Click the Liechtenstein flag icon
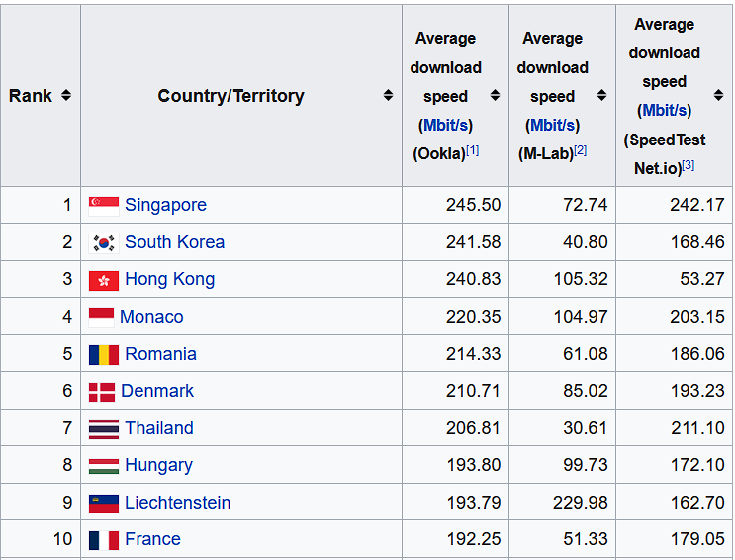Image resolution: width=735 pixels, height=560 pixels. tap(104, 503)
